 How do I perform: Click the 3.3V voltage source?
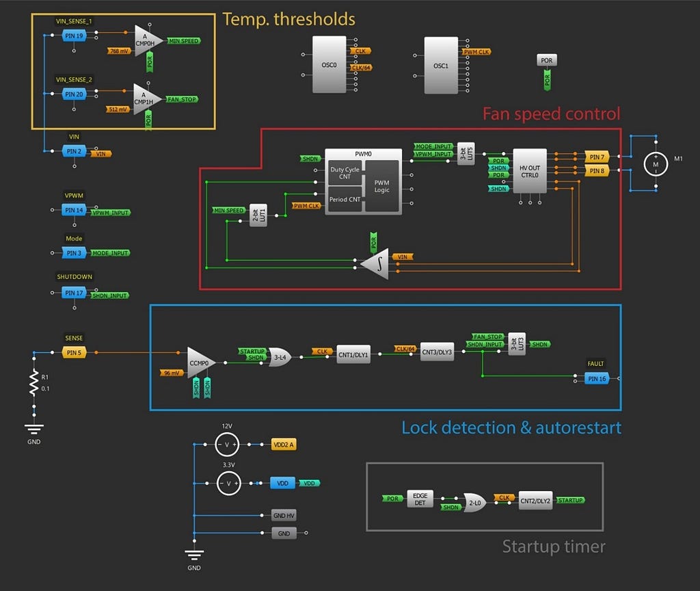click(228, 484)
